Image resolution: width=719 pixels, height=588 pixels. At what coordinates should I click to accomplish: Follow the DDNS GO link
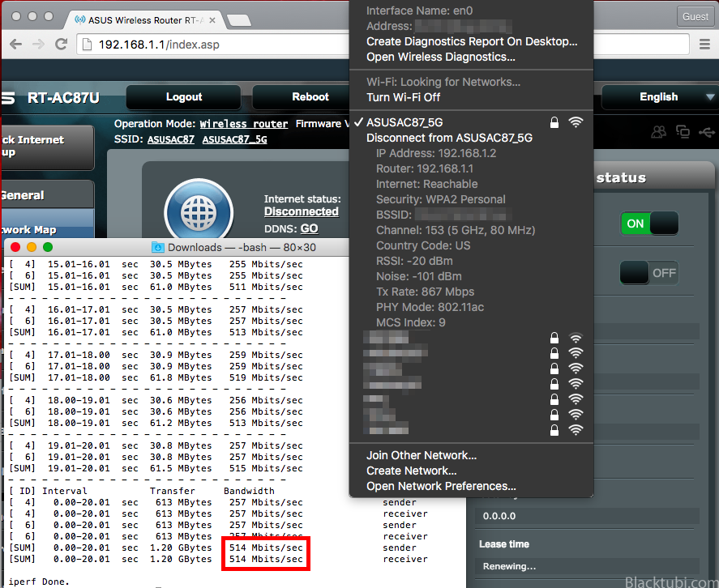[309, 228]
